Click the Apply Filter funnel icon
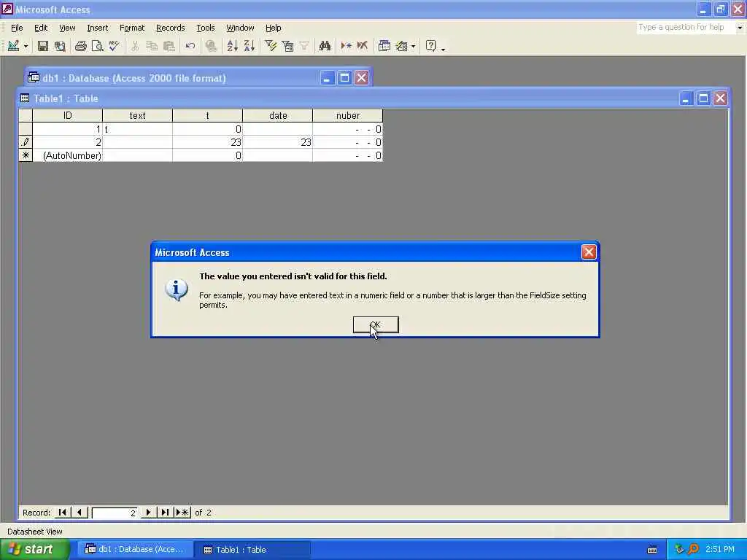Viewport: 747px width, 560px height. click(x=304, y=46)
